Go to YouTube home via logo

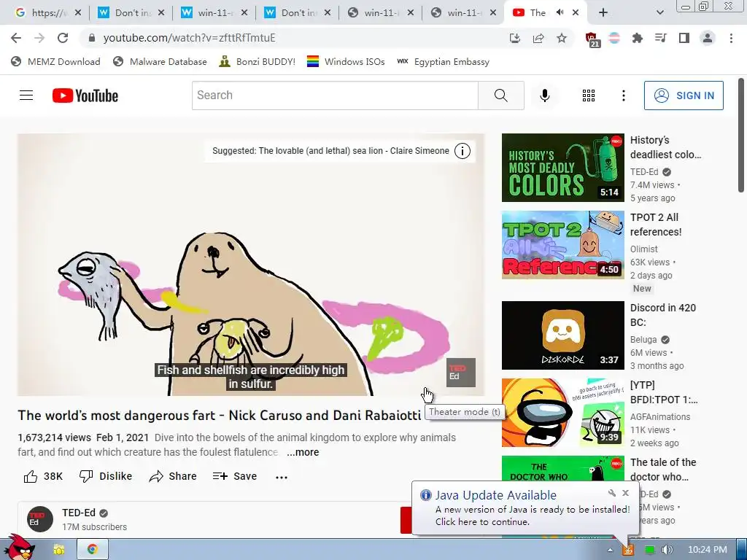[85, 96]
